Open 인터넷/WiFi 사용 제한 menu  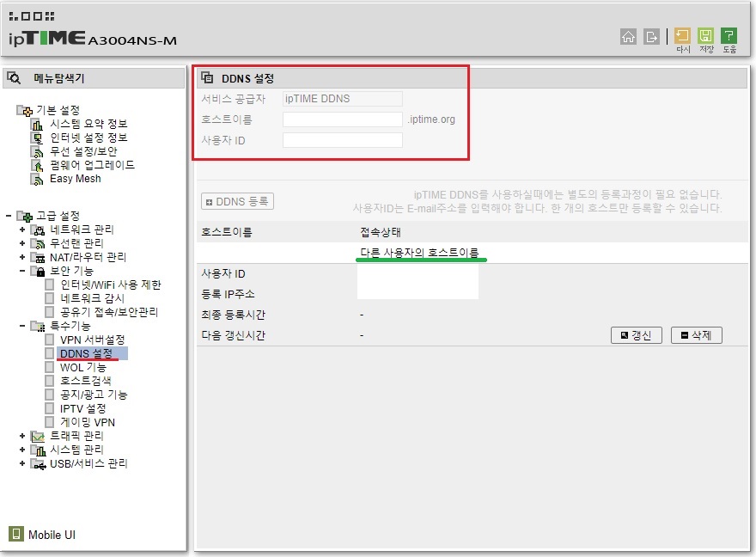pyautogui.click(x=111, y=285)
